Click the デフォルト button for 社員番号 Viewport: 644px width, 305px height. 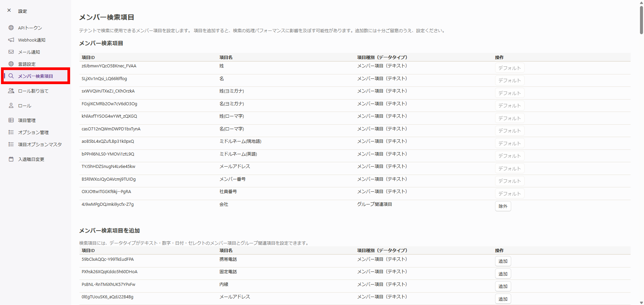pyautogui.click(x=509, y=194)
